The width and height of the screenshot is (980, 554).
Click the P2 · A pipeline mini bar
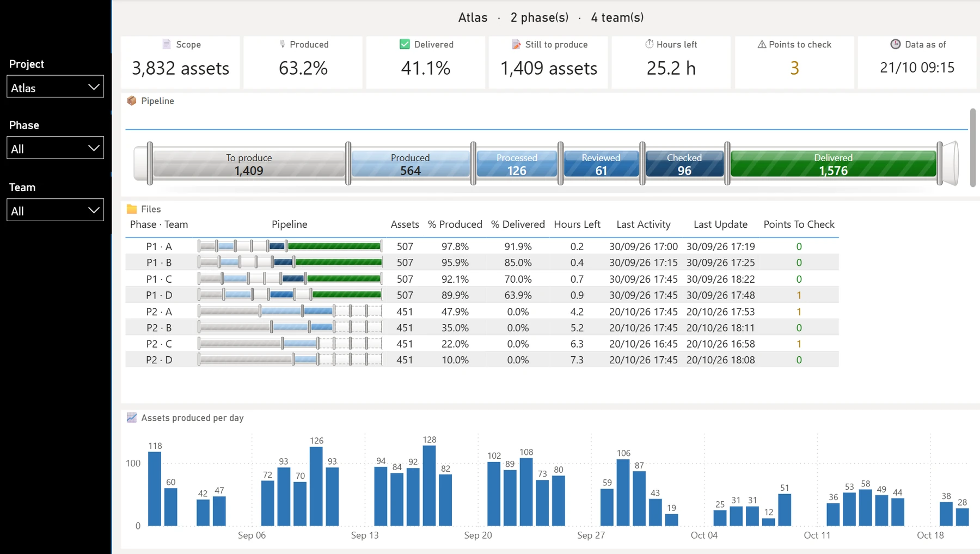[290, 311]
